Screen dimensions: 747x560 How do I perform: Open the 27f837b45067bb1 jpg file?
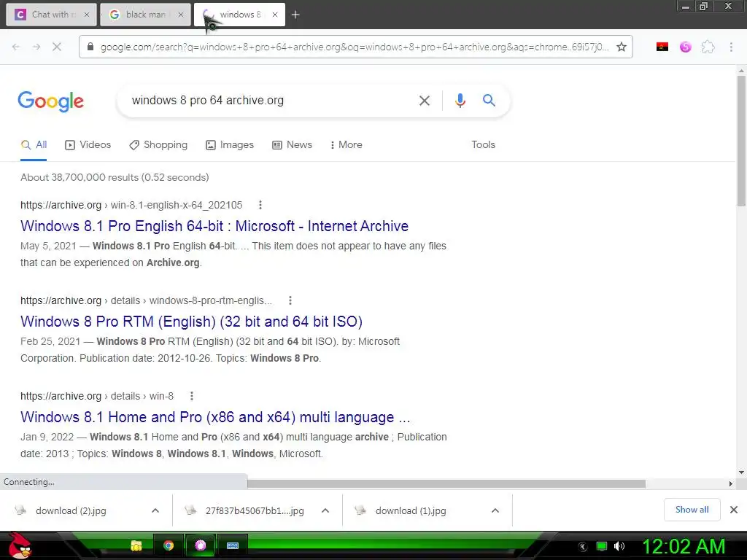point(255,510)
